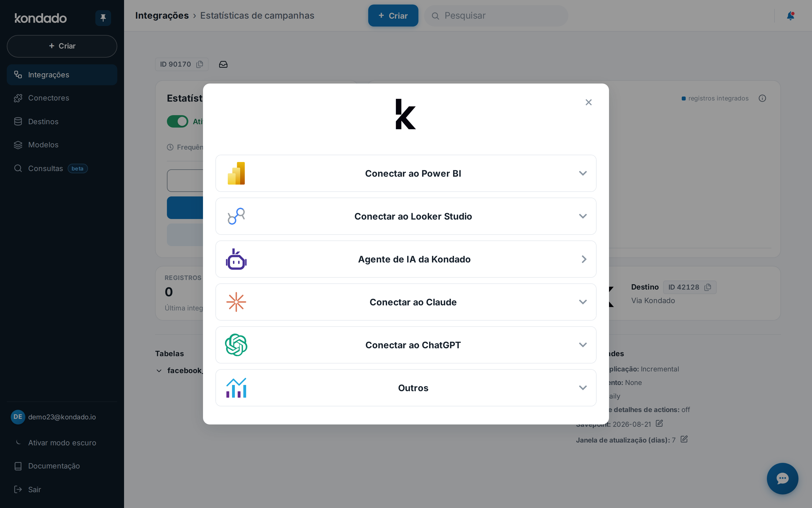This screenshot has height=508, width=812.
Task: Click the info icon near registros integrados
Action: (x=762, y=98)
